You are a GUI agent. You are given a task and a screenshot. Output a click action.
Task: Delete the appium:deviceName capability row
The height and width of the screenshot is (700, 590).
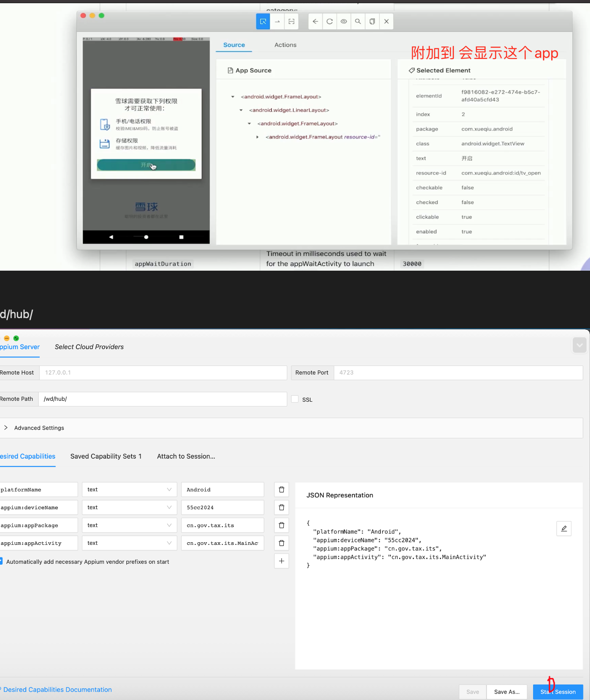coord(282,507)
